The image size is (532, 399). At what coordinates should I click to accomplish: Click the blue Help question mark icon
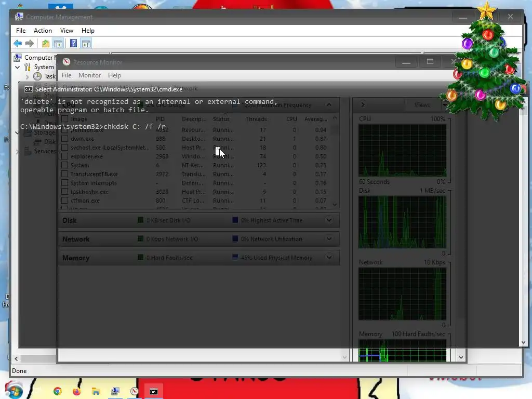tap(73, 44)
